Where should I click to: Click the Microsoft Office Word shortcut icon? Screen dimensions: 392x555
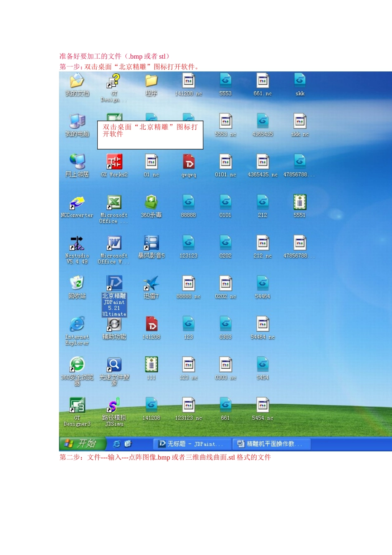tap(114, 250)
